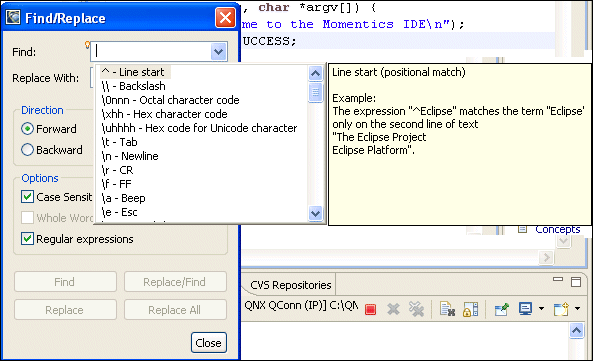The height and width of the screenshot is (361, 593).
Task: Click the Replace With text field
Action: click(92, 77)
